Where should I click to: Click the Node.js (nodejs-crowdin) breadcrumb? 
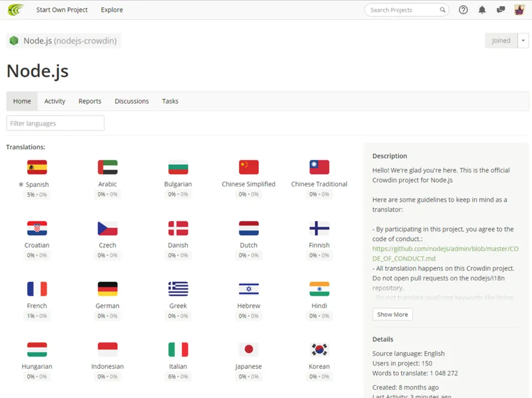(63, 40)
